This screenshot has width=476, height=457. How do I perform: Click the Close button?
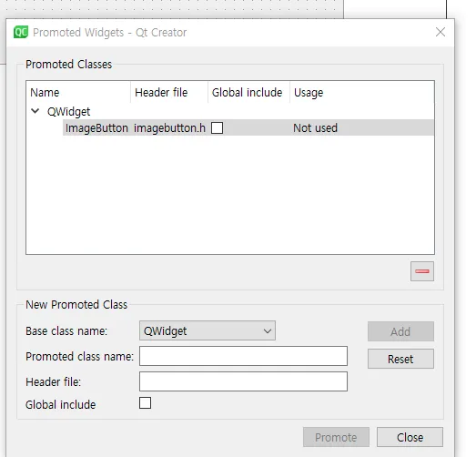click(x=410, y=437)
